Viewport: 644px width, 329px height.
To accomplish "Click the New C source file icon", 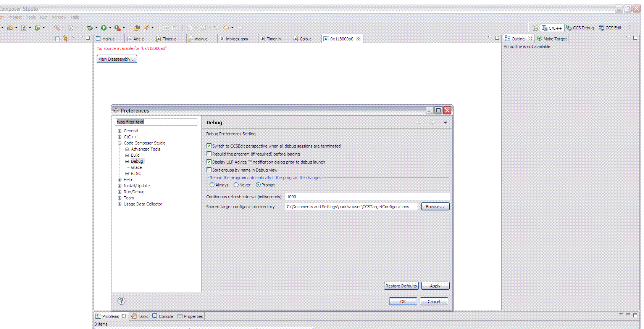I will coord(24,28).
